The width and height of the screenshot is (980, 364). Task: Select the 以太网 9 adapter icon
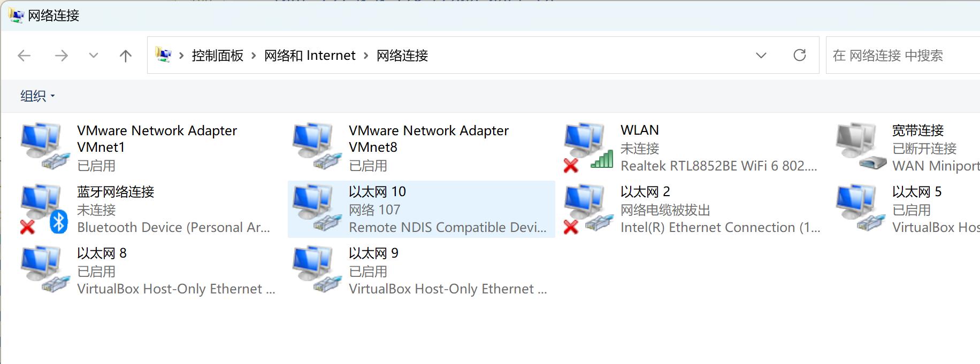[317, 270]
